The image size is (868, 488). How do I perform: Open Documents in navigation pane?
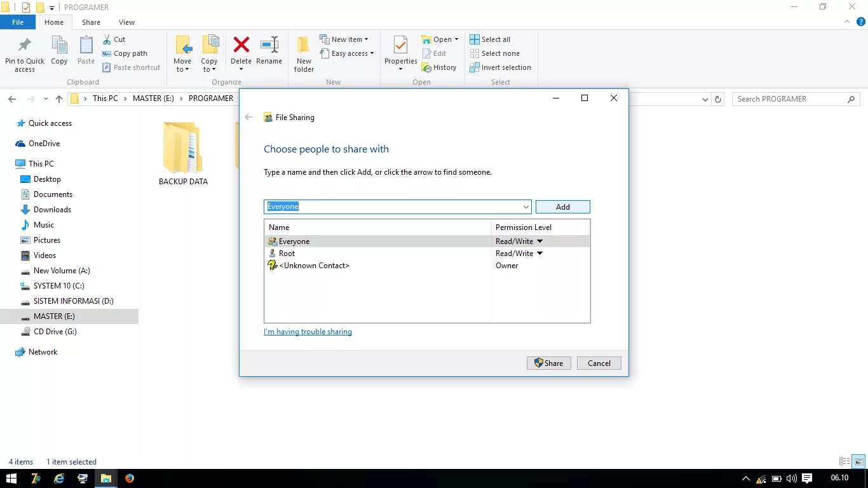pos(53,194)
